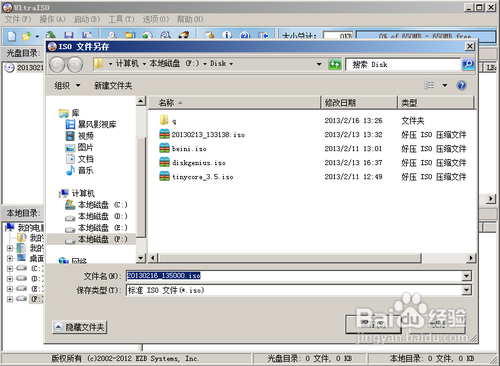Expand the arrow after Disk in breadcrumb

point(231,64)
